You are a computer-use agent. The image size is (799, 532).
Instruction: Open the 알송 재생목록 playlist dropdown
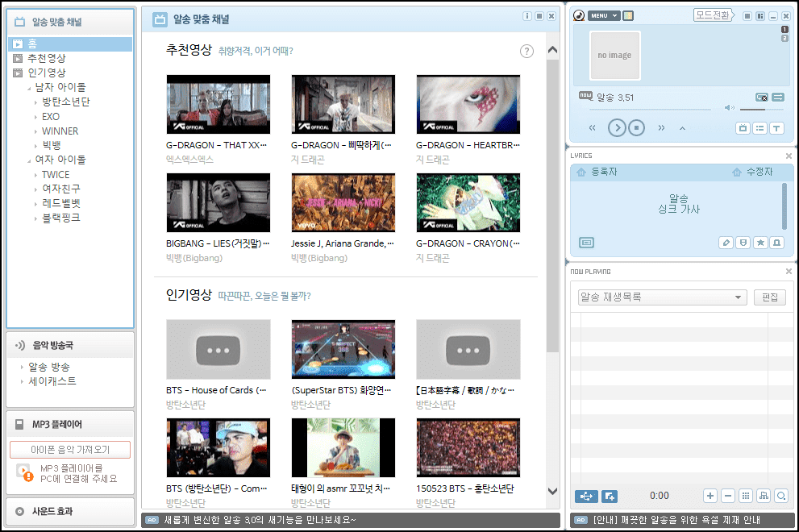pos(662,297)
